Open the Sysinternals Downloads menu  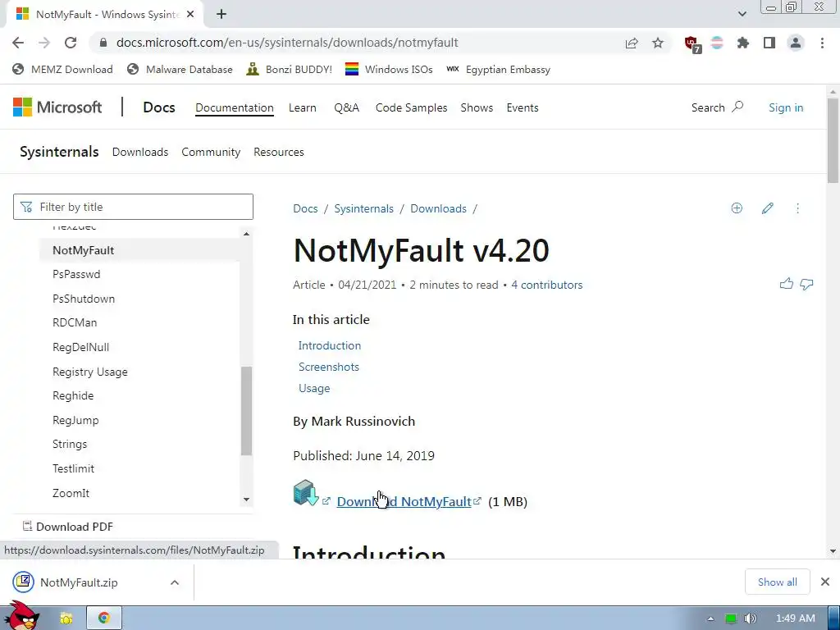point(140,152)
